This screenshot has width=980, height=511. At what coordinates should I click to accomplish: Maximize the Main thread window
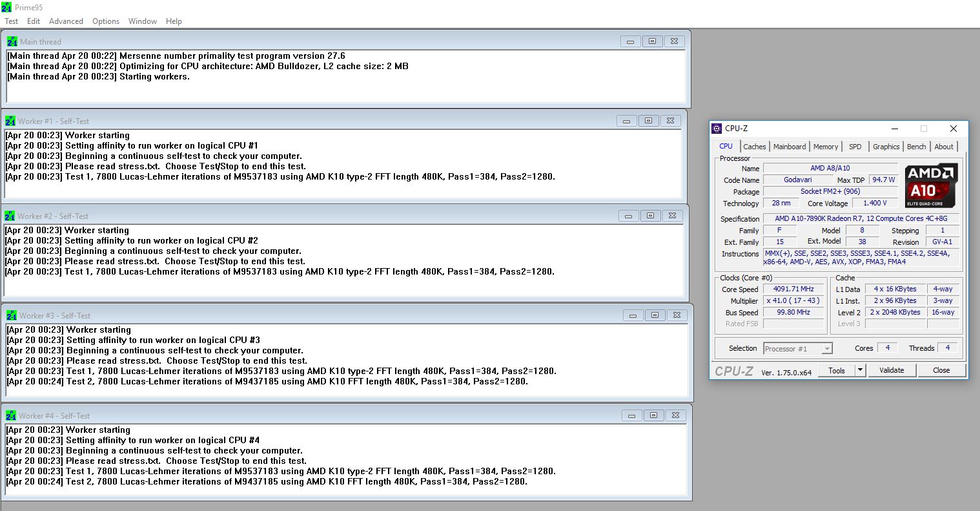652,41
